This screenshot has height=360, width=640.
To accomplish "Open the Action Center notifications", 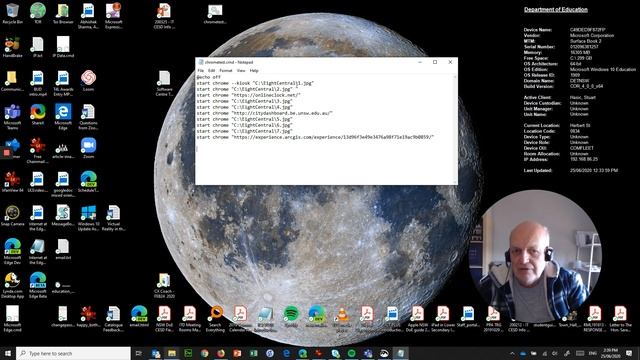I will [630, 353].
